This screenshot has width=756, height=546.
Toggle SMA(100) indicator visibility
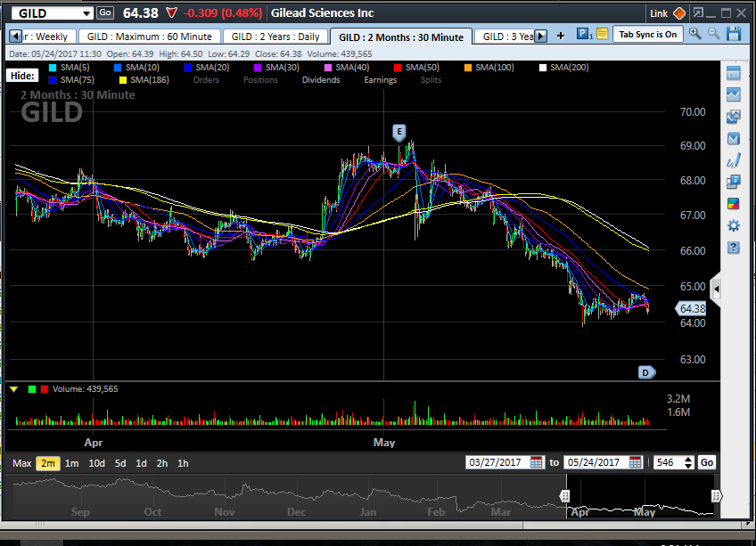pos(489,68)
